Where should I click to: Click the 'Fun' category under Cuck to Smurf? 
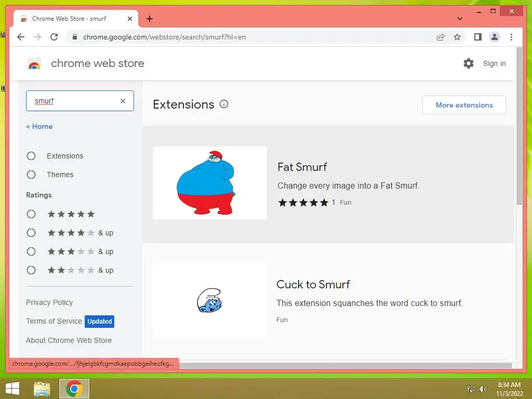coord(282,320)
